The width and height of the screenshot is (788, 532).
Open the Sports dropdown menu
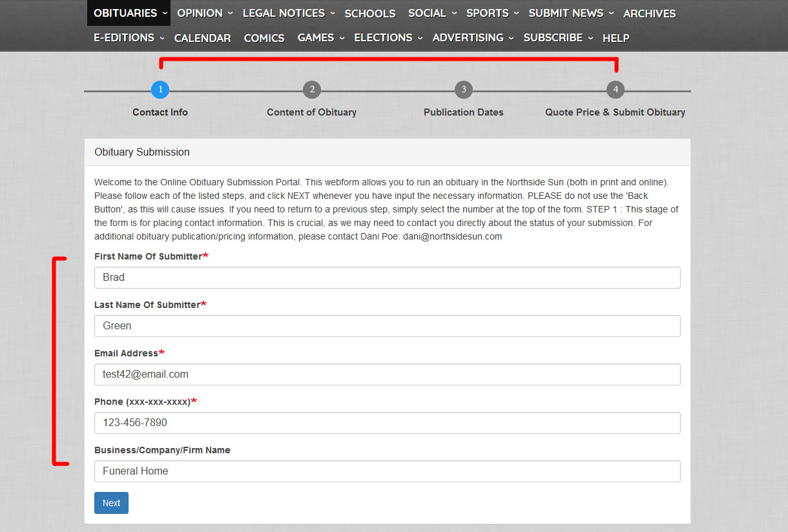point(493,13)
